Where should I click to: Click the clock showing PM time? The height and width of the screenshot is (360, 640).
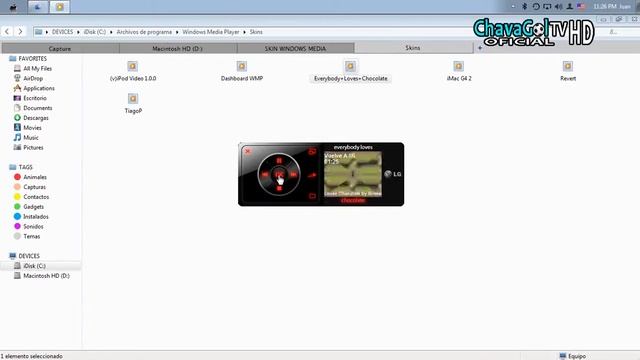click(x=605, y=7)
